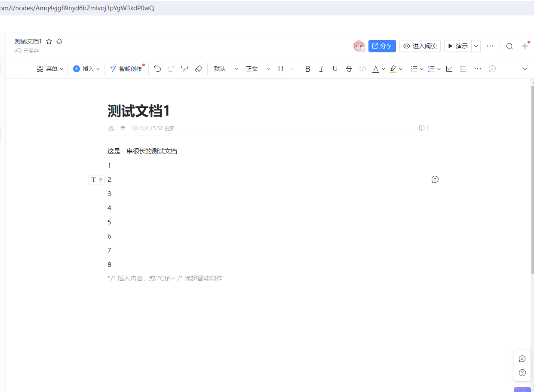Open the font size 11 dropdown

(286, 69)
